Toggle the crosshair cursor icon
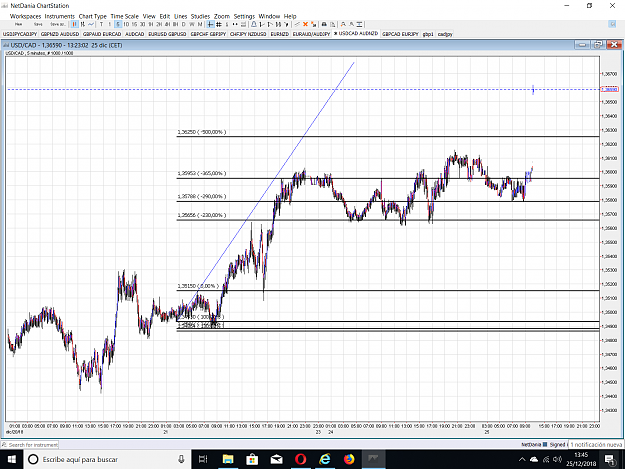The height and width of the screenshot is (469, 625). point(210,24)
